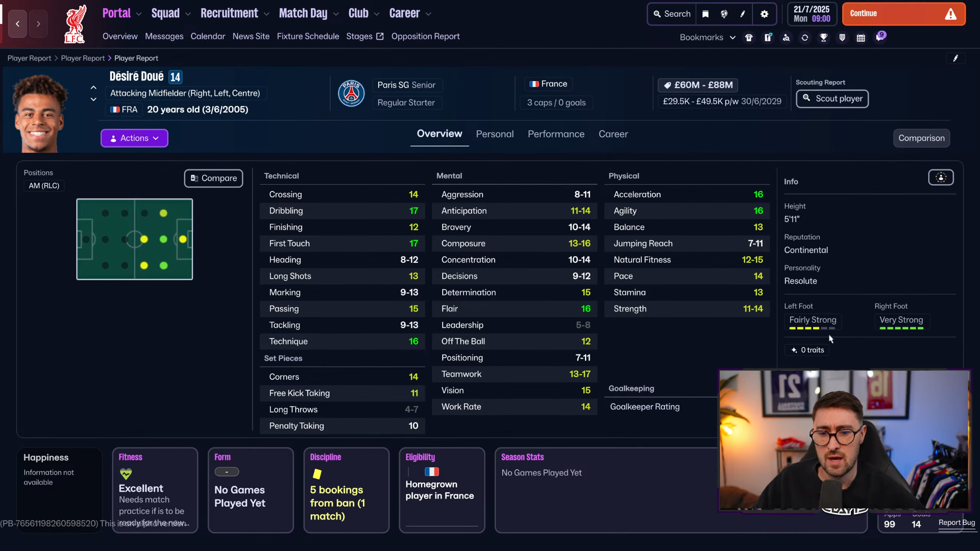
Task: Click the Compare button near positions
Action: (x=213, y=178)
